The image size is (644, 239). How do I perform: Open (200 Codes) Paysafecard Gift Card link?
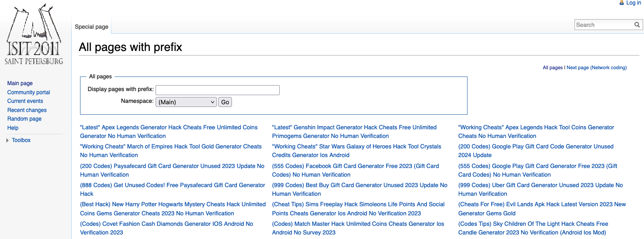click(172, 170)
